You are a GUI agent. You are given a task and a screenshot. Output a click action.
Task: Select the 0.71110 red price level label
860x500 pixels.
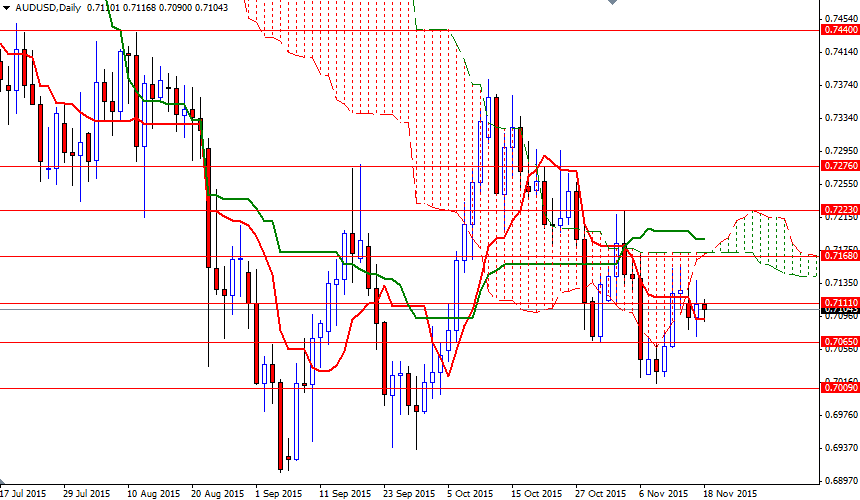click(x=837, y=302)
